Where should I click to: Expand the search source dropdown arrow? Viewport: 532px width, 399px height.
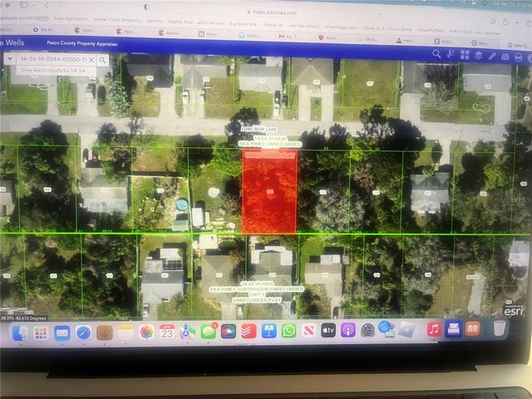10,60
